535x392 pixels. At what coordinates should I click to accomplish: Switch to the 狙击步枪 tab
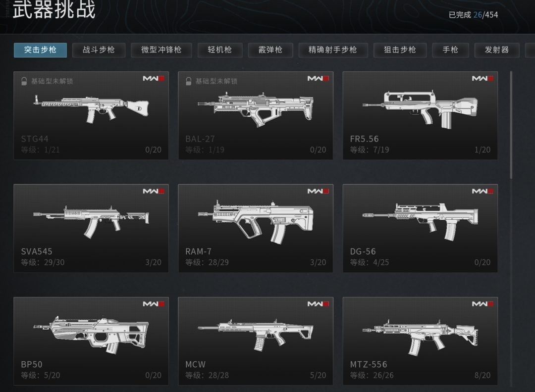pos(400,50)
